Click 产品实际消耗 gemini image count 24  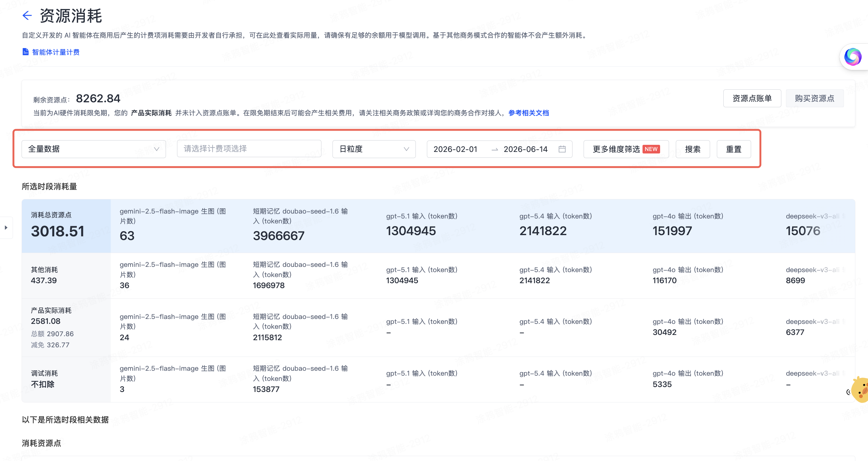click(124, 337)
